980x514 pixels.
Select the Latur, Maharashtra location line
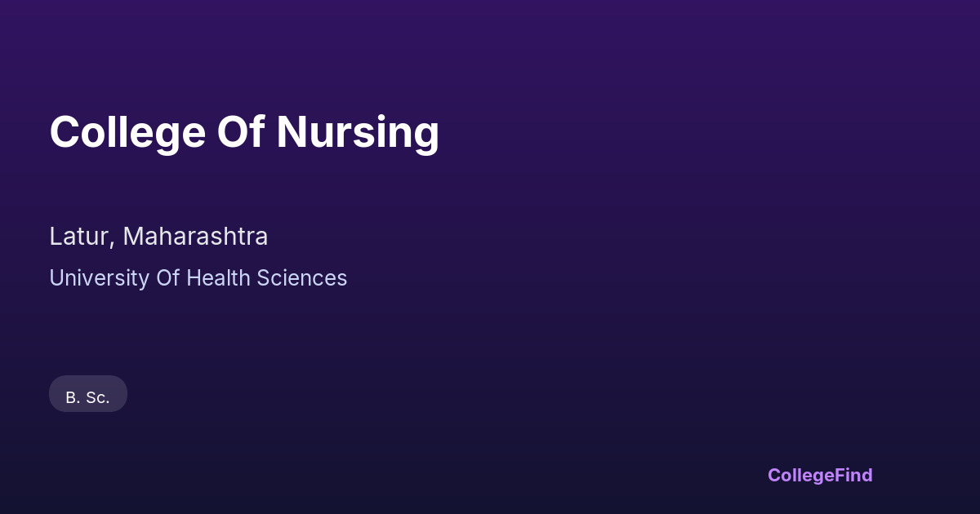coord(158,237)
